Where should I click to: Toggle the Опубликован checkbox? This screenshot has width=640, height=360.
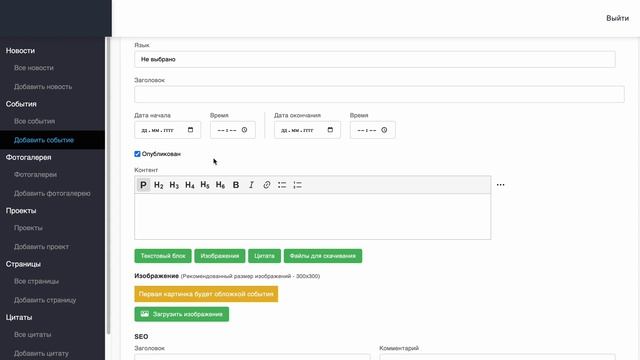point(137,154)
